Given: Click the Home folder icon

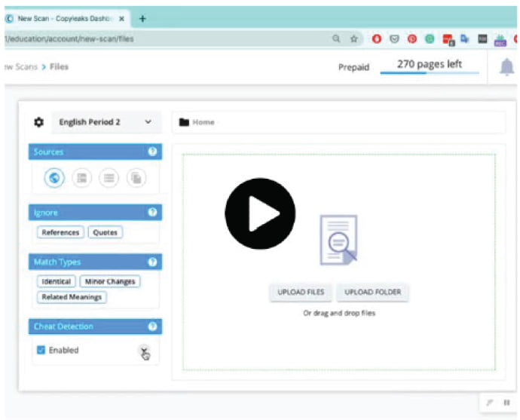Looking at the screenshot, I should click(x=184, y=122).
